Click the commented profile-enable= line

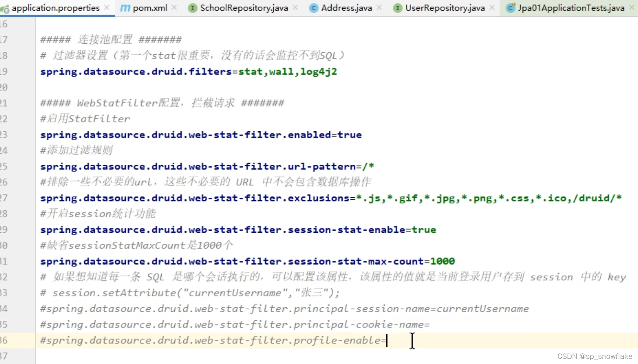214,340
